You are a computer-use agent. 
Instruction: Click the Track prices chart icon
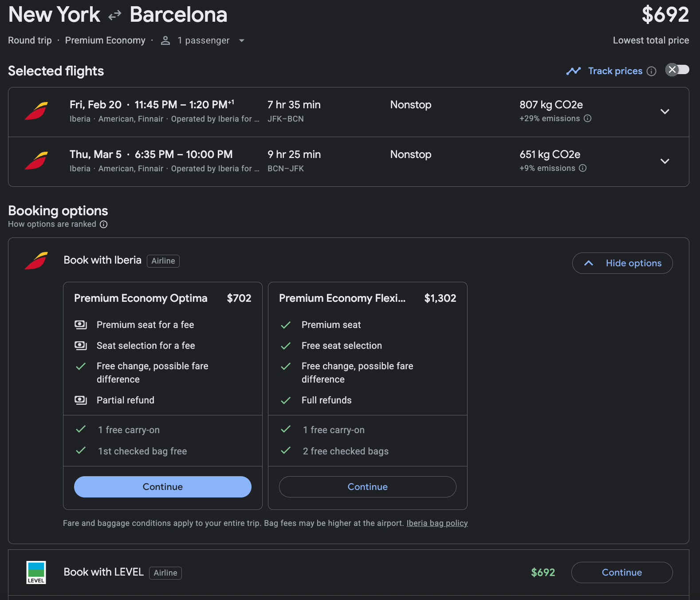(573, 71)
